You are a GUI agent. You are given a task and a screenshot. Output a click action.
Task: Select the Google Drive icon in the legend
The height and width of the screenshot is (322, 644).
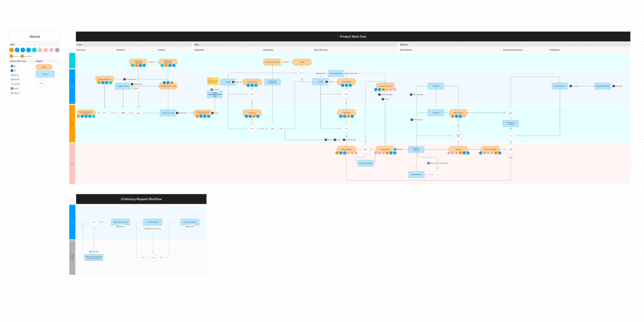click(x=12, y=93)
